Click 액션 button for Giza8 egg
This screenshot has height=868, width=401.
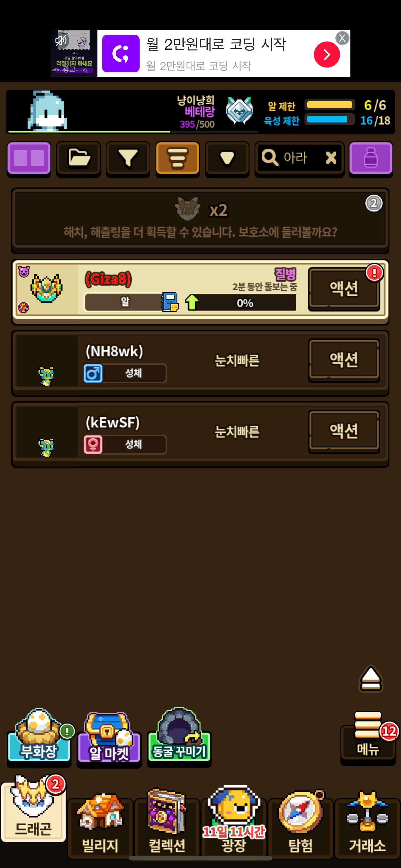coord(344,288)
